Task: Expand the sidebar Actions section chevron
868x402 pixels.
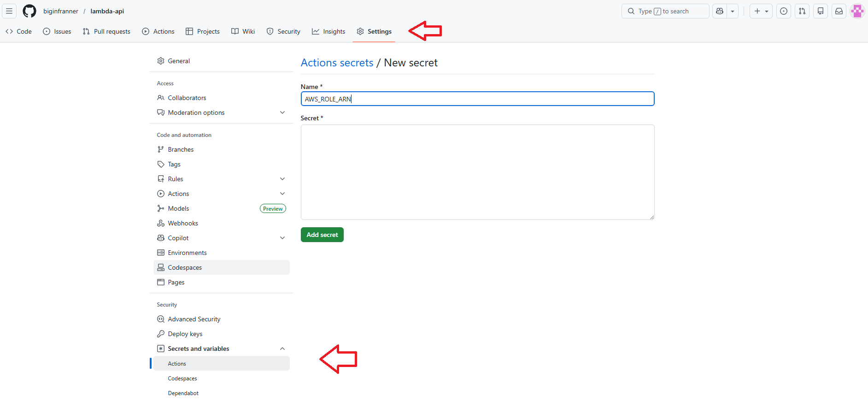Action: (282, 194)
